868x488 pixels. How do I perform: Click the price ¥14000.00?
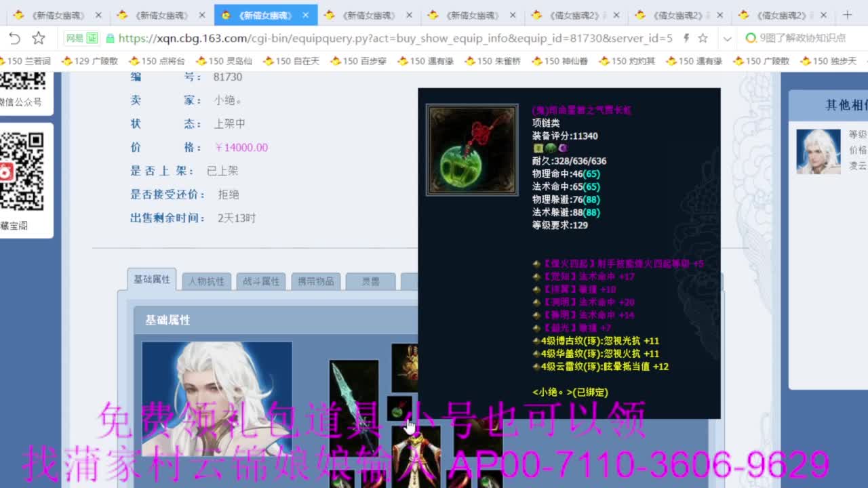(x=241, y=147)
